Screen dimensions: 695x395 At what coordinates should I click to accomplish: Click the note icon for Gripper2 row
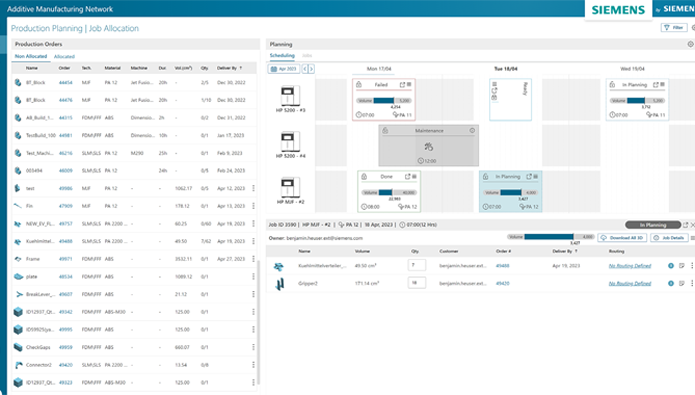682,283
